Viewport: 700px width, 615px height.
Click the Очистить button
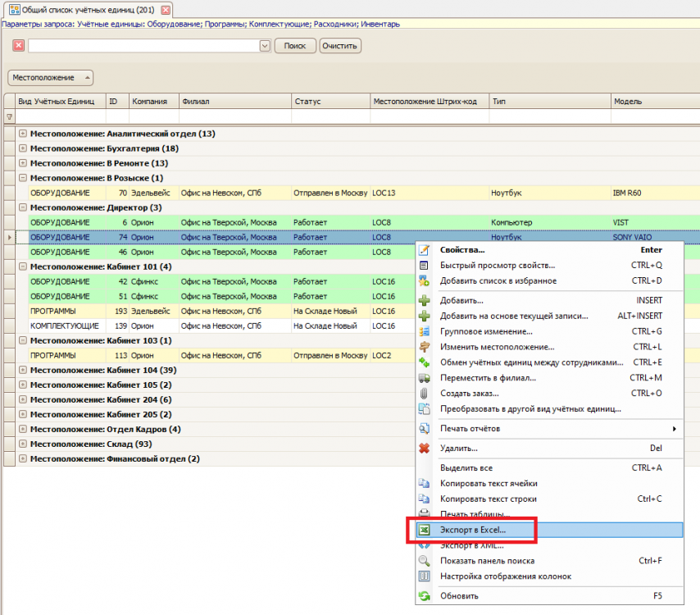tap(339, 46)
